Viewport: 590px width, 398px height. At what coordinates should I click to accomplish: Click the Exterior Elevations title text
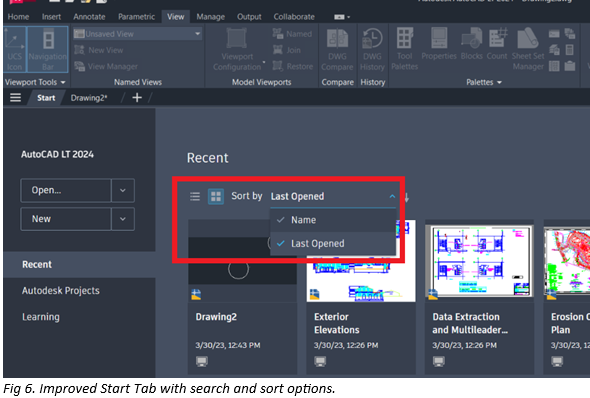[x=337, y=324]
